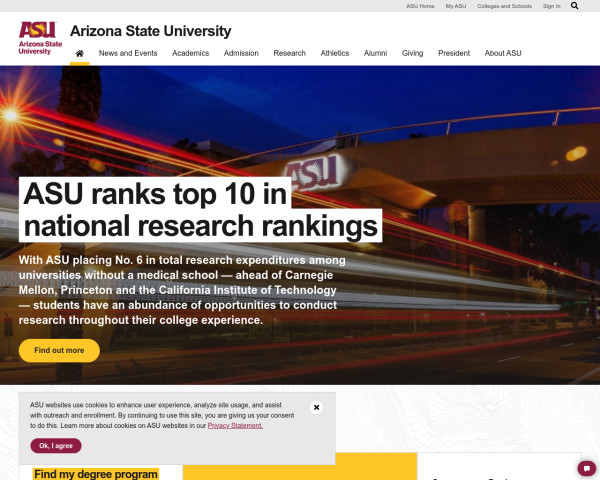The width and height of the screenshot is (600, 480).
Task: Open the Academics menu
Action: pyautogui.click(x=190, y=53)
